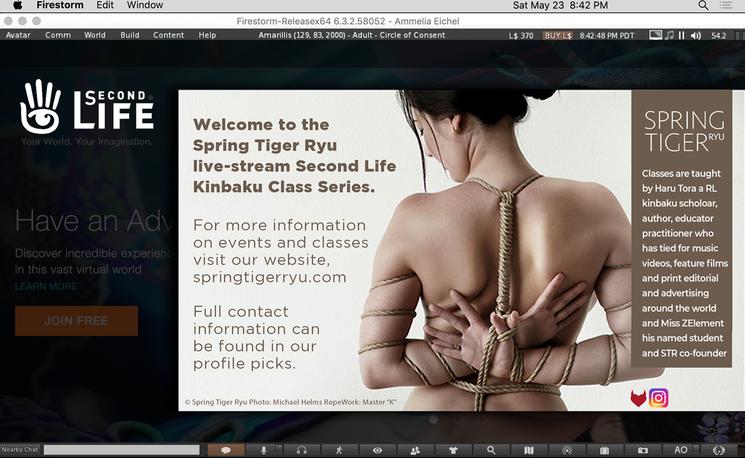Open Search with the magnifier toolbar button
Screen dimensions: 745x458
pos(491,450)
